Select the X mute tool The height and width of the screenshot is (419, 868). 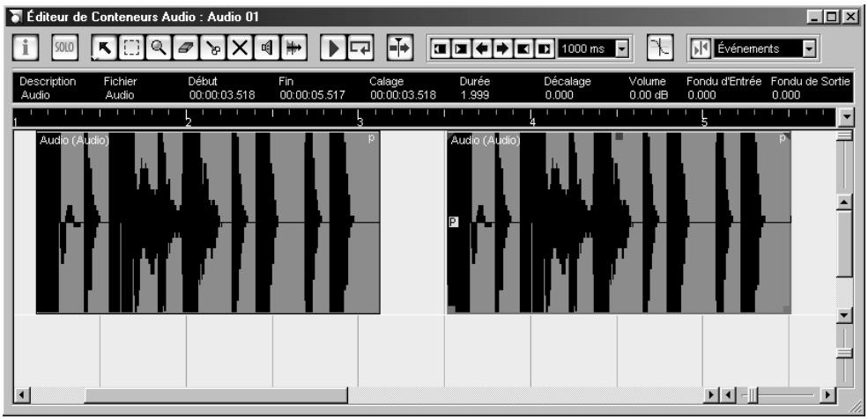click(x=240, y=48)
